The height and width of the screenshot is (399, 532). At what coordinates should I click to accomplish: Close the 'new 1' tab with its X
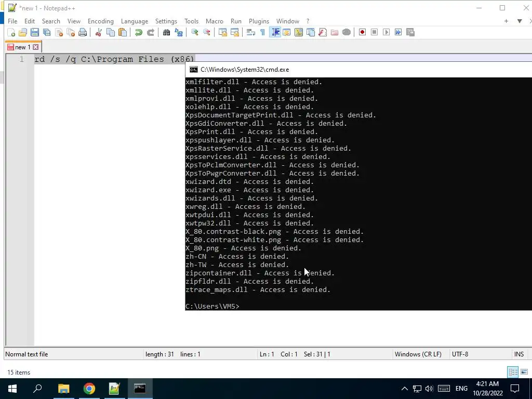pyautogui.click(x=36, y=47)
